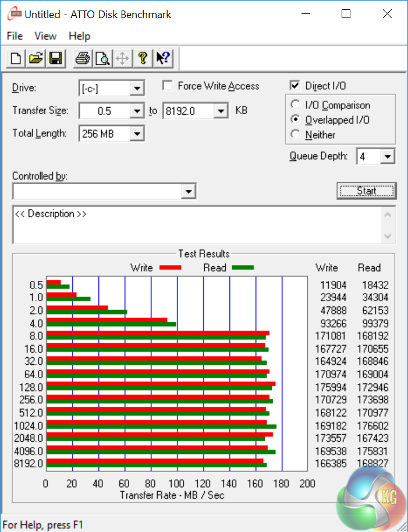Click the Write column header over values
This screenshot has width=408, height=532.
pos(327,267)
